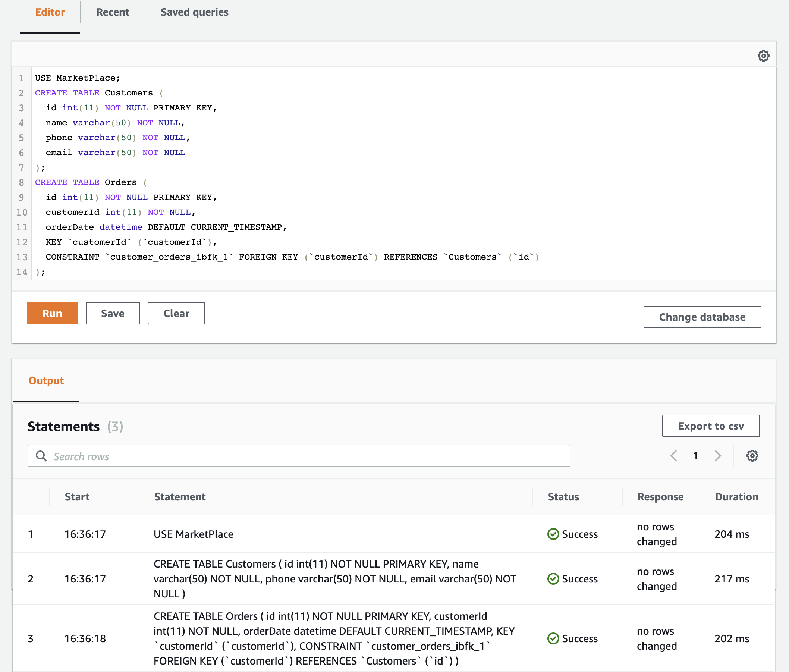
Task: Switch to the Editor tab
Action: 50,12
